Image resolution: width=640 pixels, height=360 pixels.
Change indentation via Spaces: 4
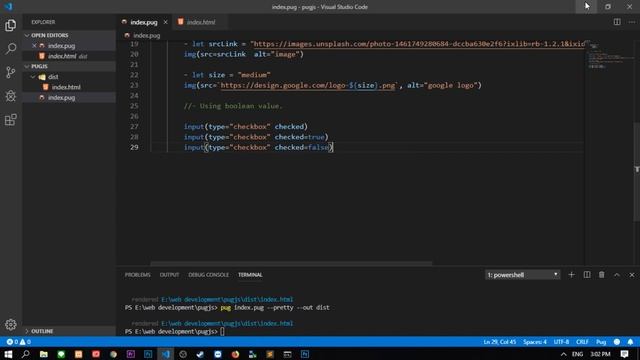pyautogui.click(x=535, y=342)
